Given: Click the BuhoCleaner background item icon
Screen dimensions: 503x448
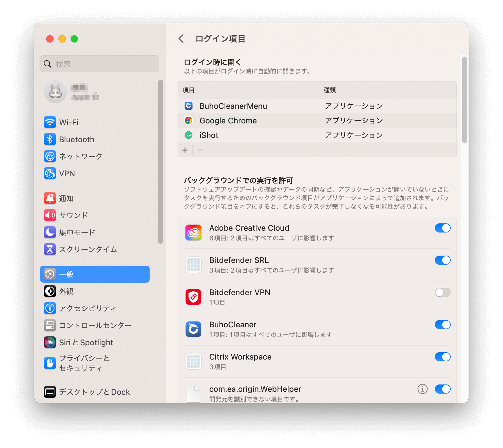Looking at the screenshot, I should (193, 329).
